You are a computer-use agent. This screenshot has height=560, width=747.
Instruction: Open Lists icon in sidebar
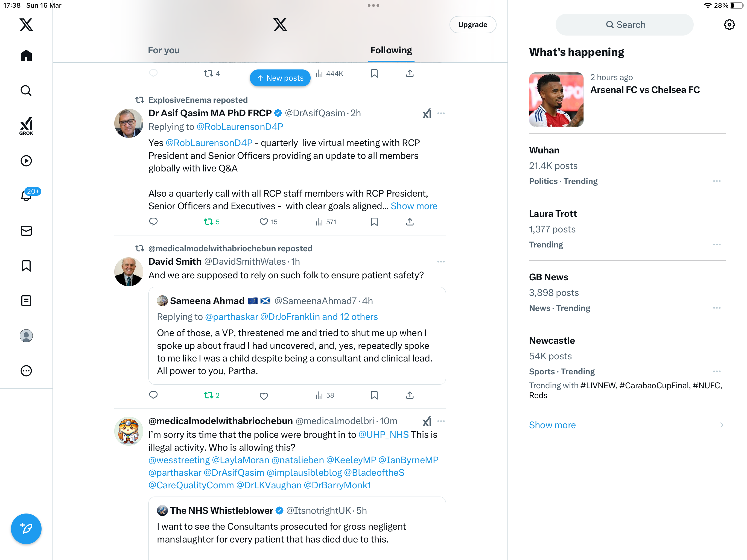26,301
